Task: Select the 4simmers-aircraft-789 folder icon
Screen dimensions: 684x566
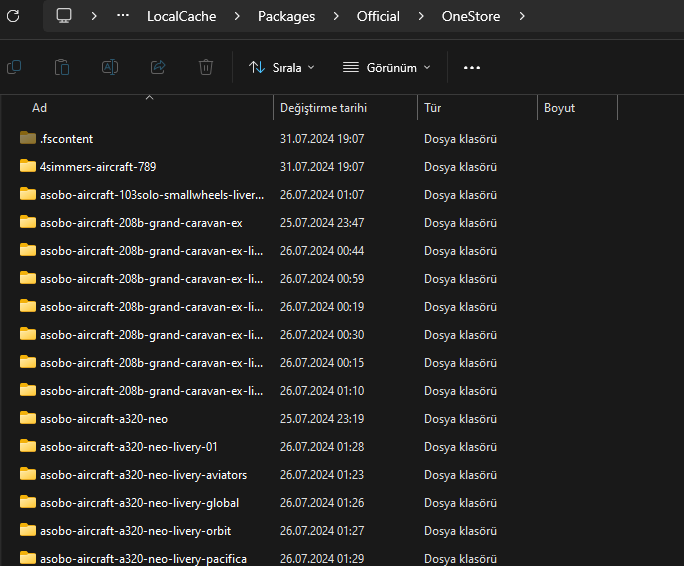Action: click(28, 166)
